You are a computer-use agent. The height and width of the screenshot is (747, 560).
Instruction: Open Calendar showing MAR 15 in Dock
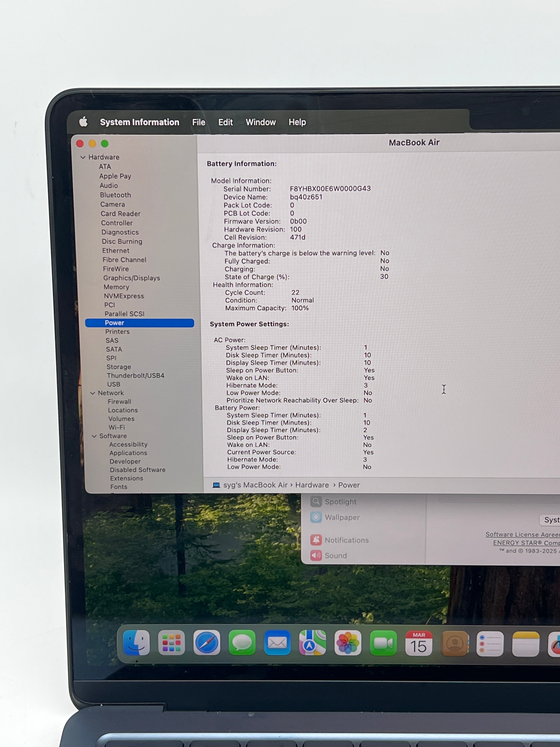coord(419,643)
